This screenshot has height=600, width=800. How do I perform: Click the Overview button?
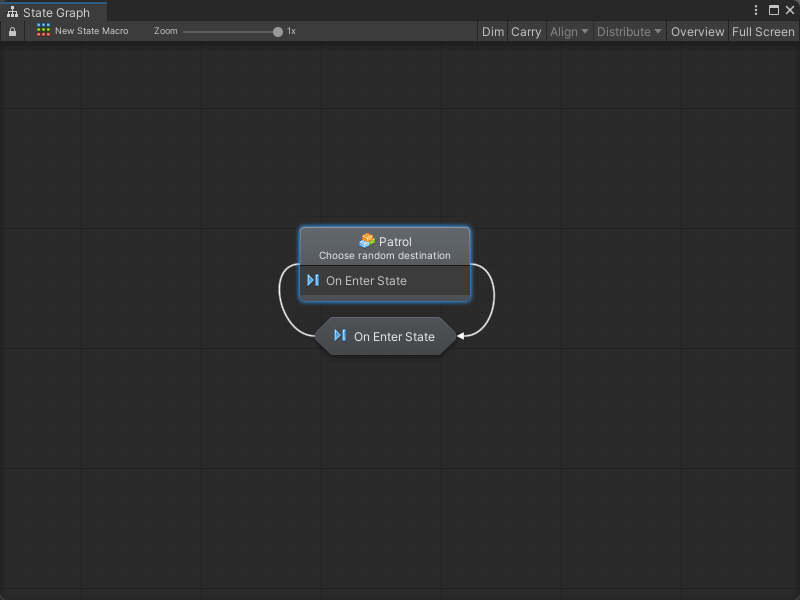pos(697,32)
